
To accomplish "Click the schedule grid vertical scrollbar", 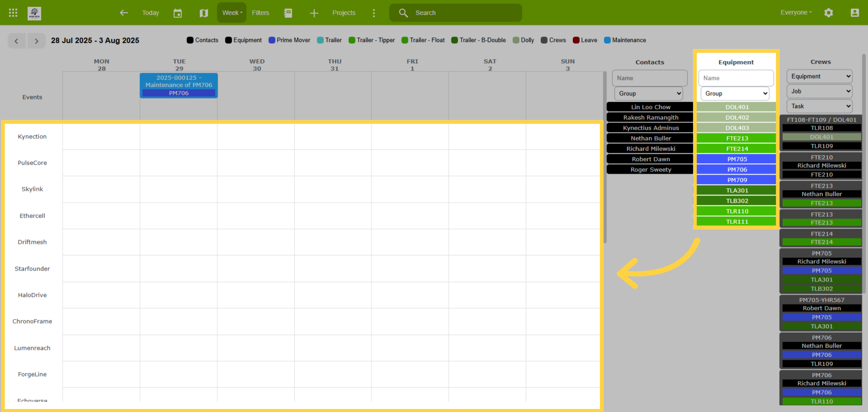I will pos(605,157).
